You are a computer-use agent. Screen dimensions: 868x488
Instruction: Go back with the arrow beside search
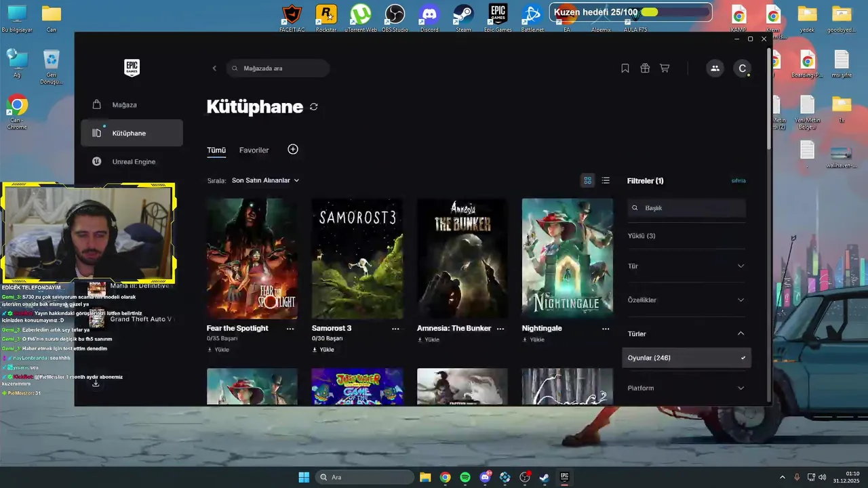(x=214, y=68)
